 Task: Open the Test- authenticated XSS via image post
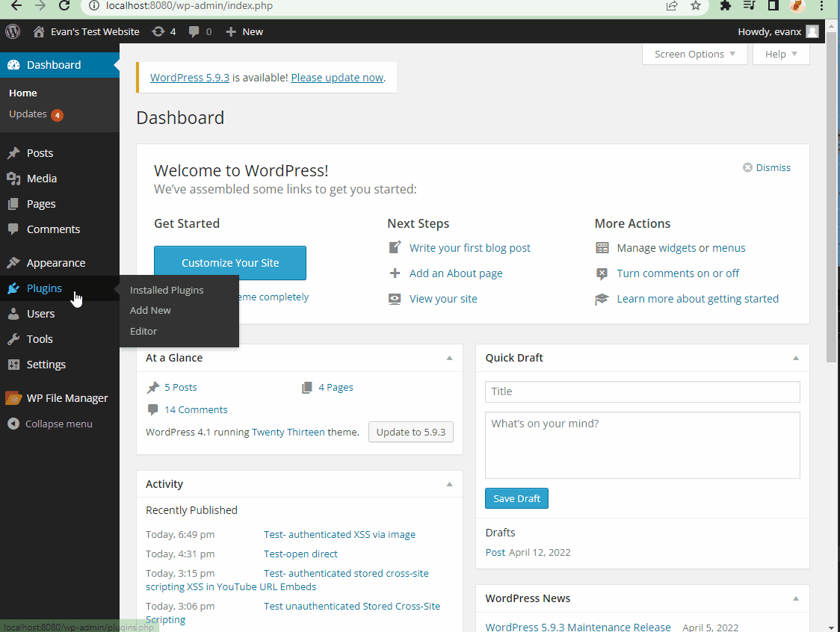click(339, 535)
